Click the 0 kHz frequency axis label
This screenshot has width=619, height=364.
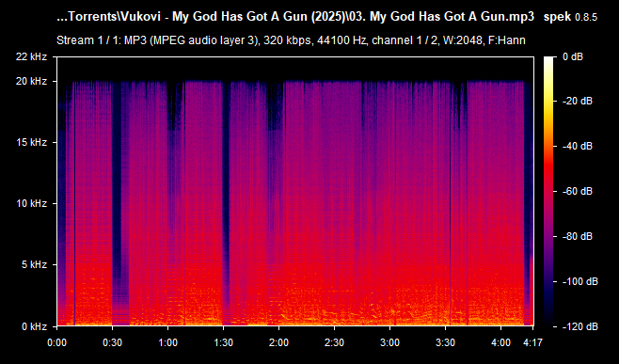click(34, 326)
